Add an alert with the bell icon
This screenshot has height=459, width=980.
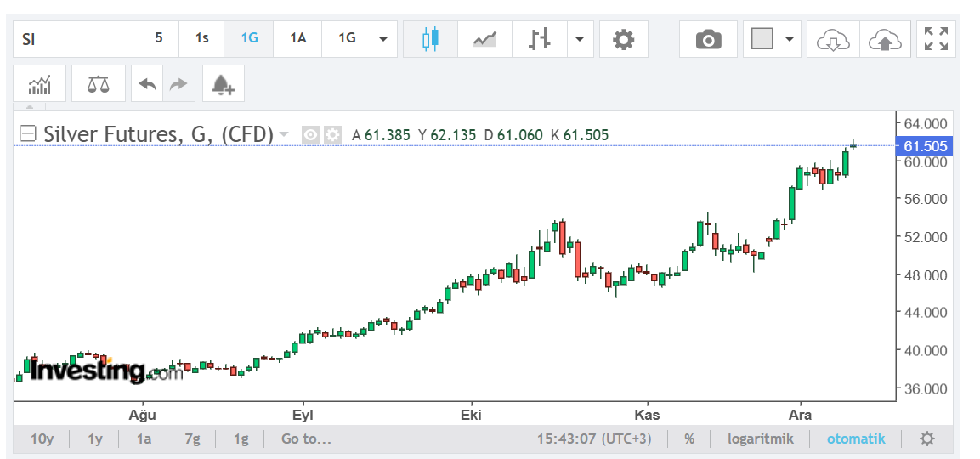coord(223,84)
